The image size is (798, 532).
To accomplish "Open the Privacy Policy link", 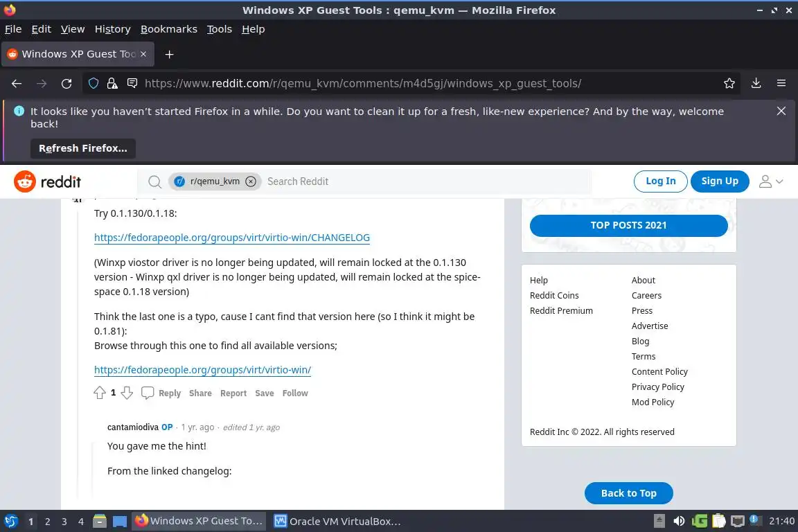I will (x=658, y=387).
